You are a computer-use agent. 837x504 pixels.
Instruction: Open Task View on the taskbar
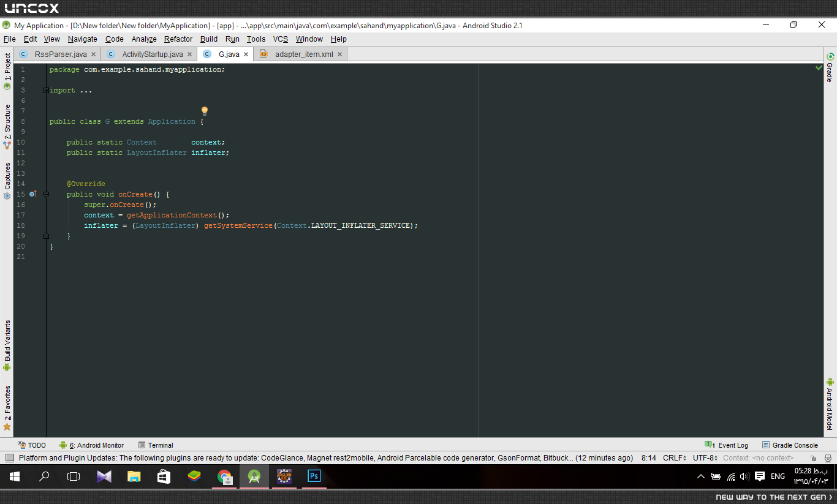[x=74, y=476]
